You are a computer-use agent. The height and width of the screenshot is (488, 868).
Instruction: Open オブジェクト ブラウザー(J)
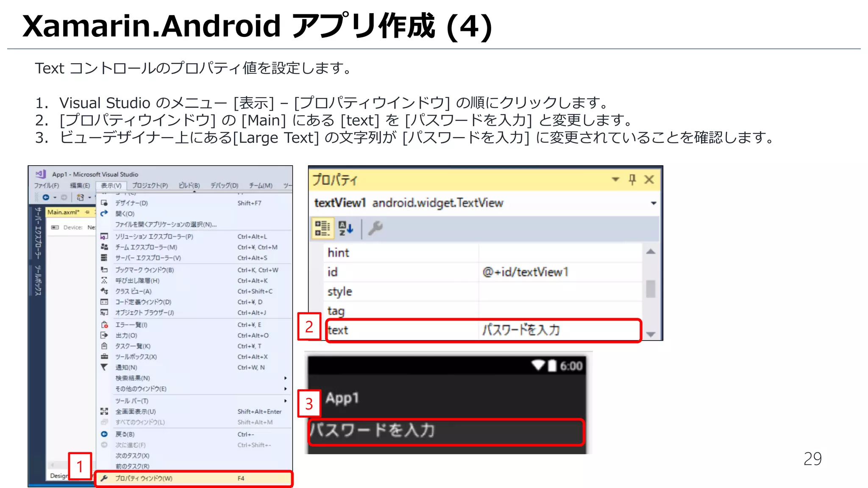point(195,313)
